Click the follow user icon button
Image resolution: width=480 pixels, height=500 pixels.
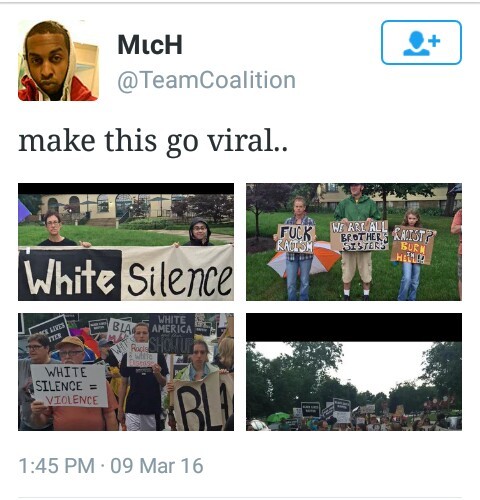(421, 42)
